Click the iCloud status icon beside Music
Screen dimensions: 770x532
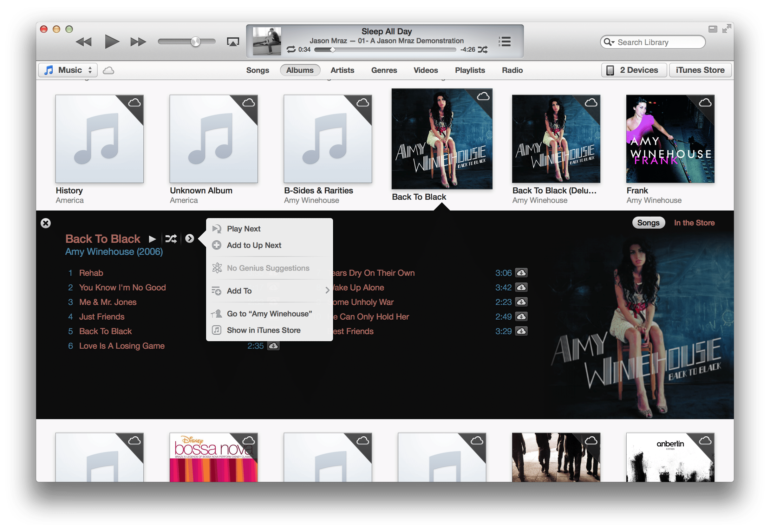tap(108, 70)
